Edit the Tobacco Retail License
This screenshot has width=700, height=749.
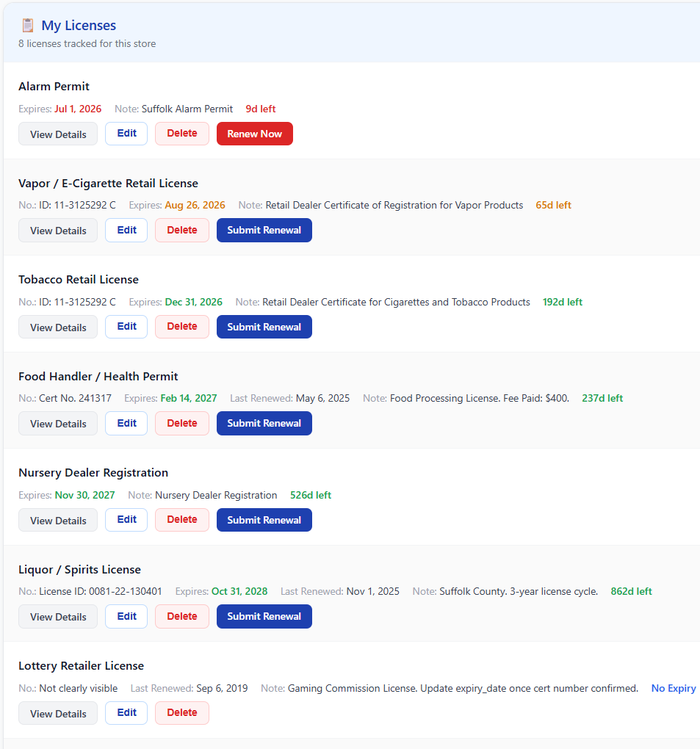click(x=126, y=327)
